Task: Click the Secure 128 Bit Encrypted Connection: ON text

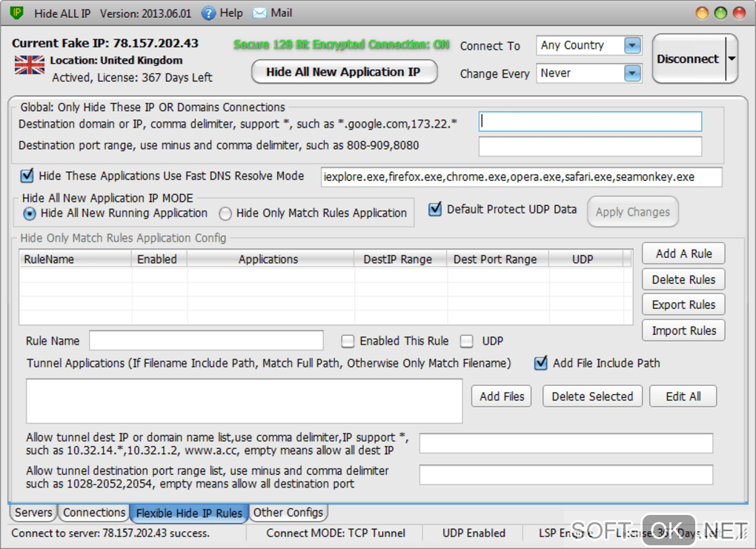Action: [342, 45]
